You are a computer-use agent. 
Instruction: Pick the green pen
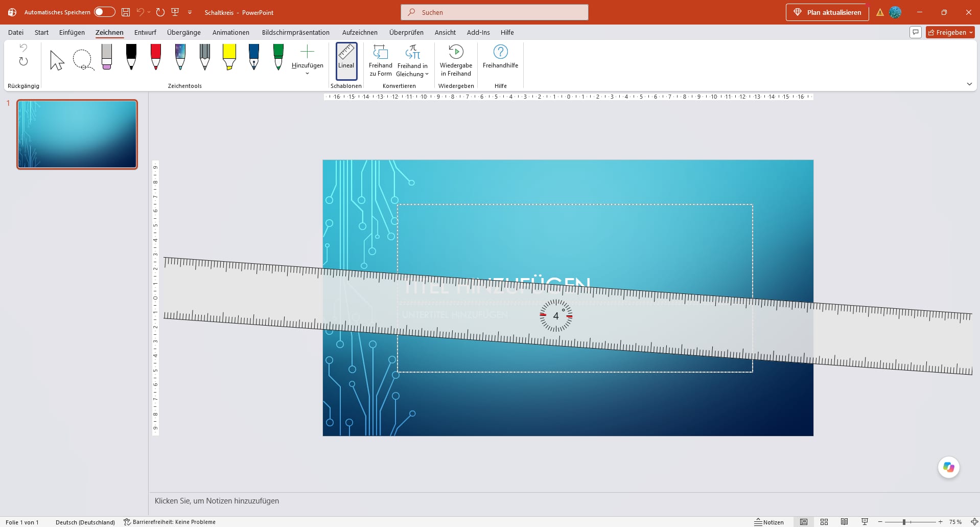point(278,57)
